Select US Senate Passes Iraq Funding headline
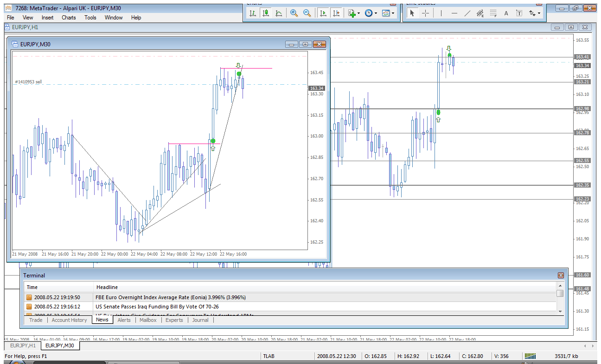The width and height of the screenshot is (601, 364). point(290,307)
